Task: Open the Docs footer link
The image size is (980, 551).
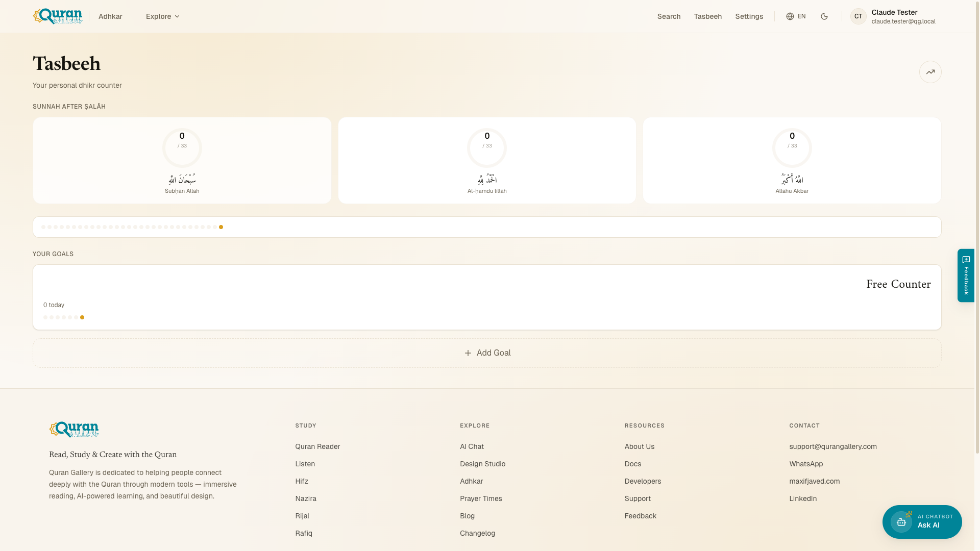Action: pyautogui.click(x=633, y=464)
